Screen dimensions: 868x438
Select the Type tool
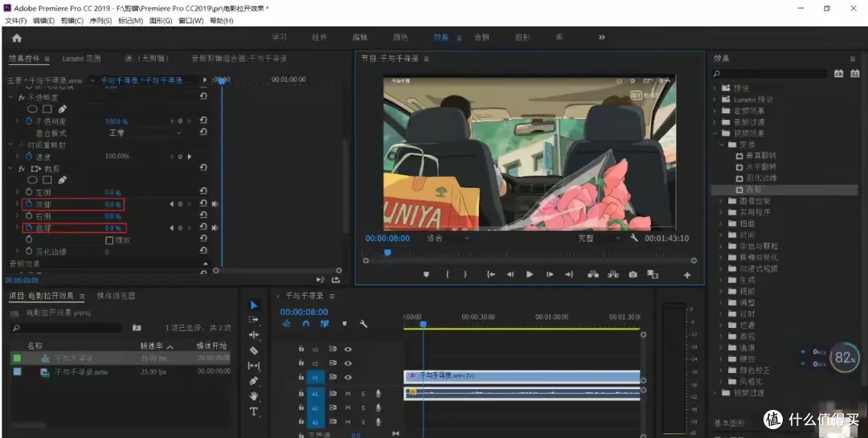[253, 411]
